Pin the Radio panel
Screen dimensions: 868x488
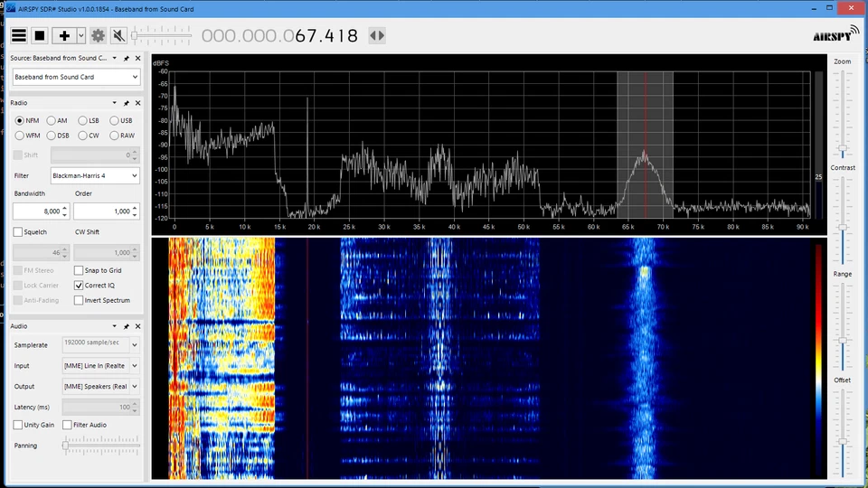pyautogui.click(x=127, y=103)
